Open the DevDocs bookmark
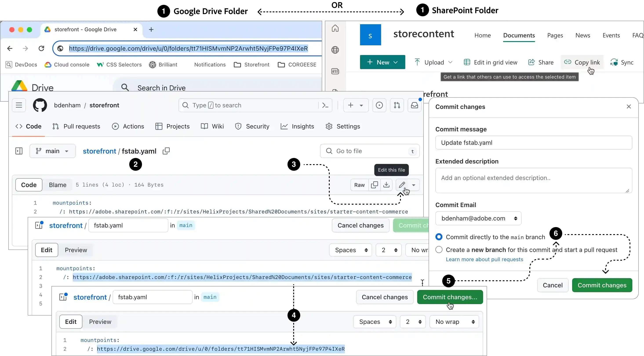 (x=21, y=64)
